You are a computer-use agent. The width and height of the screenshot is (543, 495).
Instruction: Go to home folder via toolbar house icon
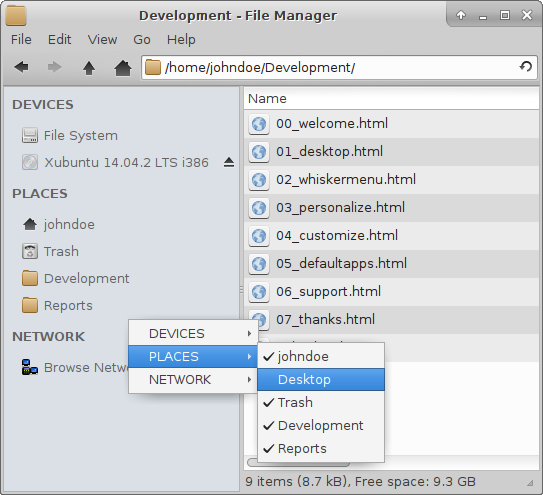click(123, 68)
